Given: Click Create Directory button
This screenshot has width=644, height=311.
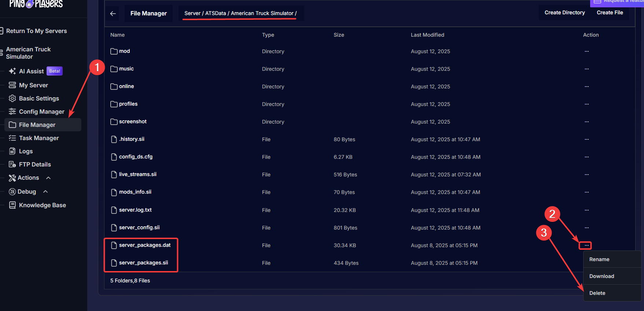Looking at the screenshot, I should pyautogui.click(x=564, y=12).
